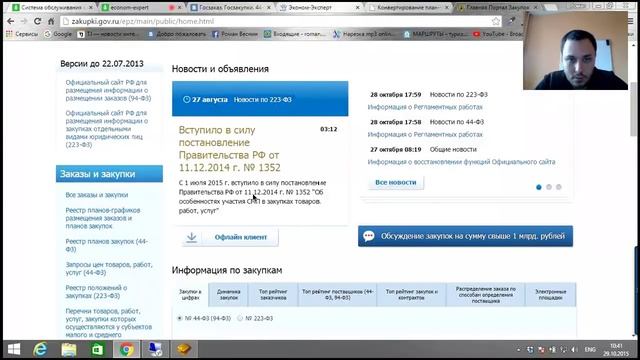The height and width of the screenshot is (360, 640).
Task: Open the Google bookmark
Action: 58,34
